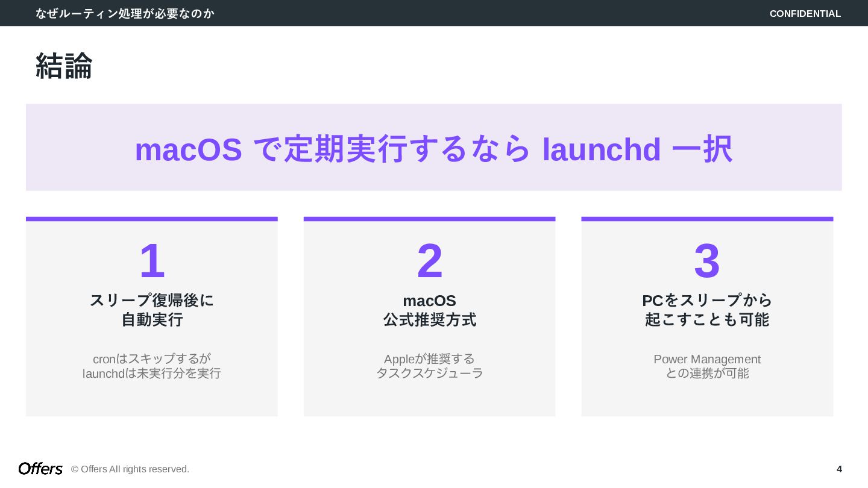
Task: Select heading スリープ復帰後に 自動実行
Action: (152, 310)
